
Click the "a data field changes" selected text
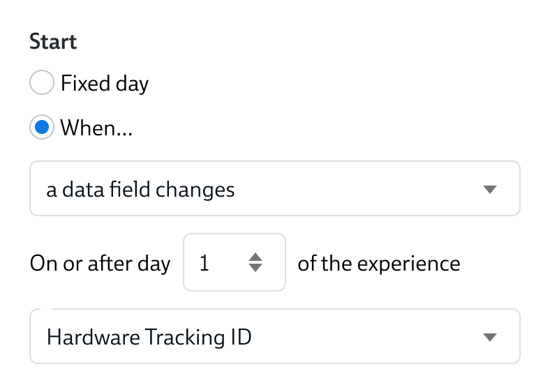(x=140, y=190)
